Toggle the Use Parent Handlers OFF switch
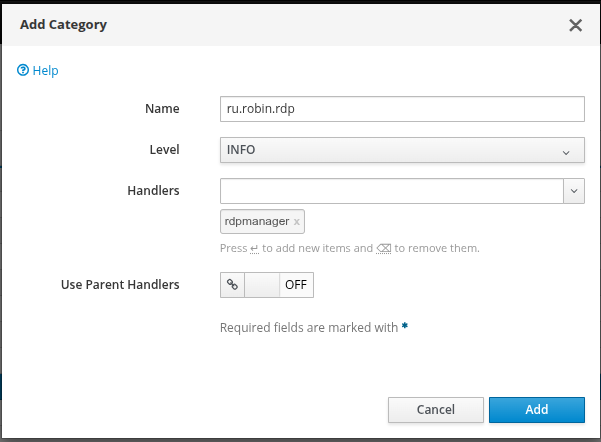 pyautogui.click(x=279, y=285)
